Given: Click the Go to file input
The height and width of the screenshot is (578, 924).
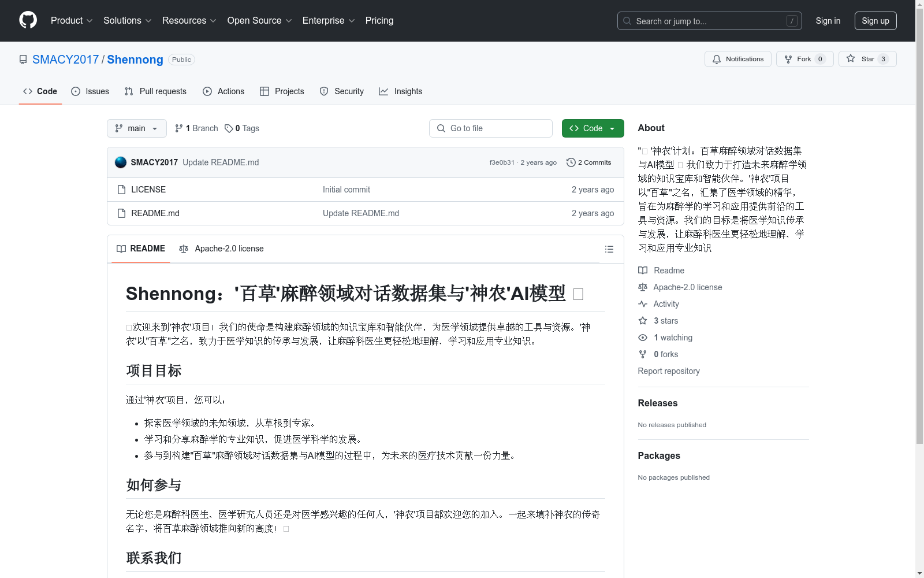Looking at the screenshot, I should (491, 128).
